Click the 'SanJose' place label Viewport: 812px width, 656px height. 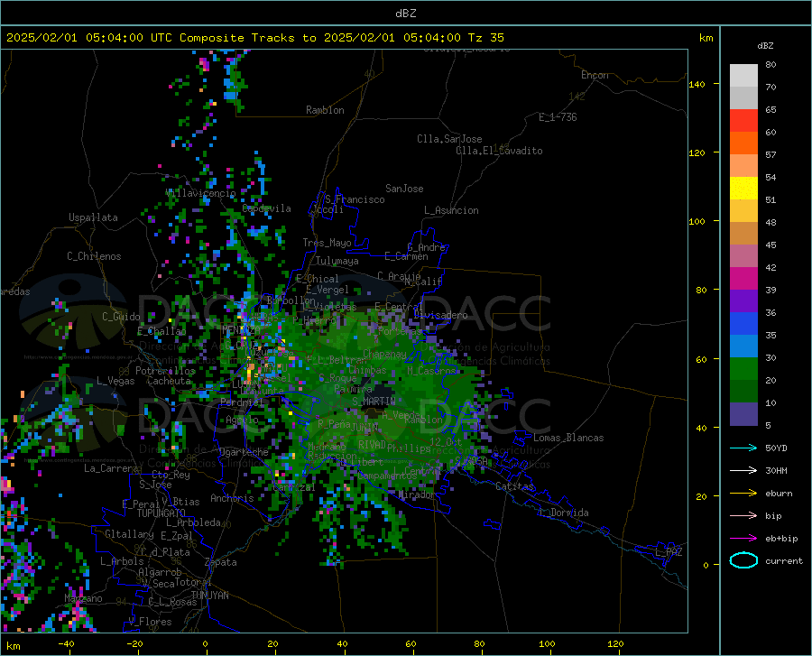[x=404, y=189]
